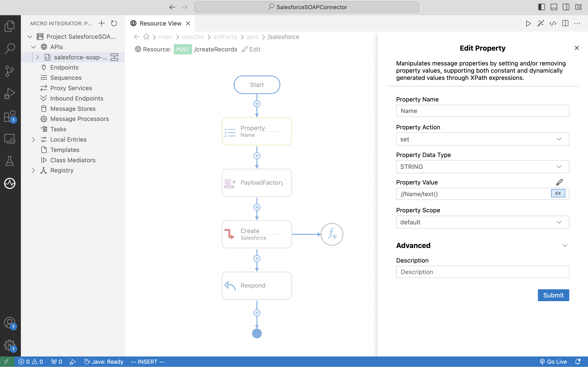Image resolution: width=588 pixels, height=367 pixels.
Task: Close the Edit Property panel
Action: (576, 48)
